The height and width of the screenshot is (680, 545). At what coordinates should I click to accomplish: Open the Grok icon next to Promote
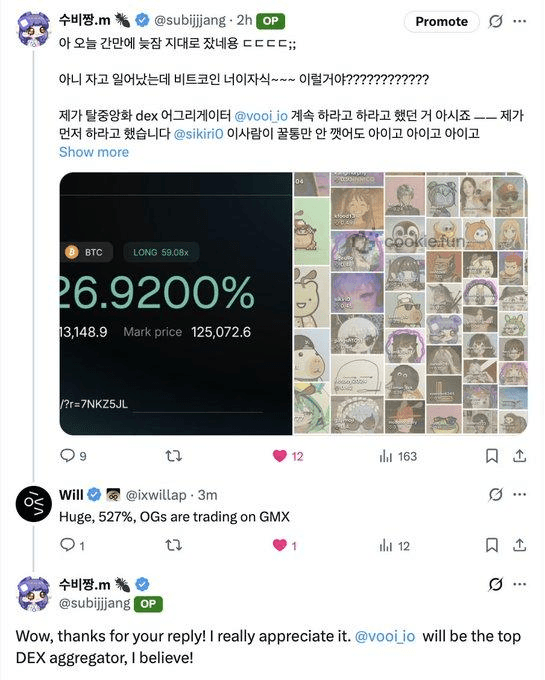(496, 21)
